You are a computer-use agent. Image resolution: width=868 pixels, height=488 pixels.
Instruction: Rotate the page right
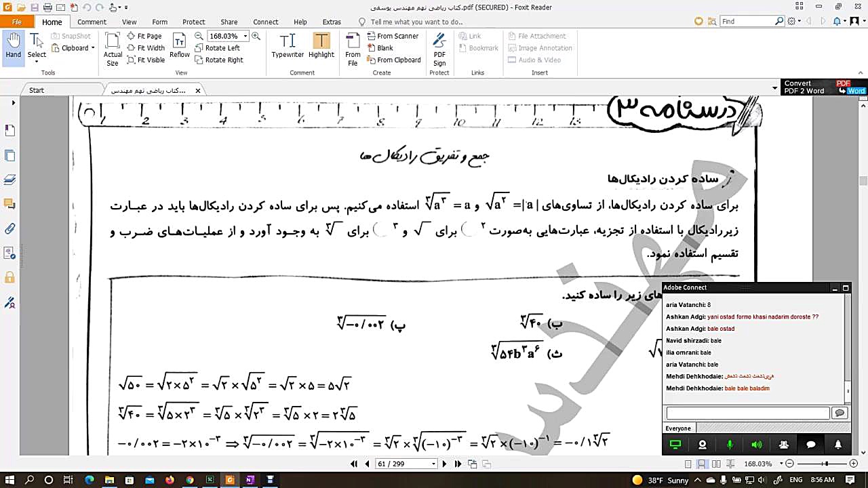pos(219,60)
